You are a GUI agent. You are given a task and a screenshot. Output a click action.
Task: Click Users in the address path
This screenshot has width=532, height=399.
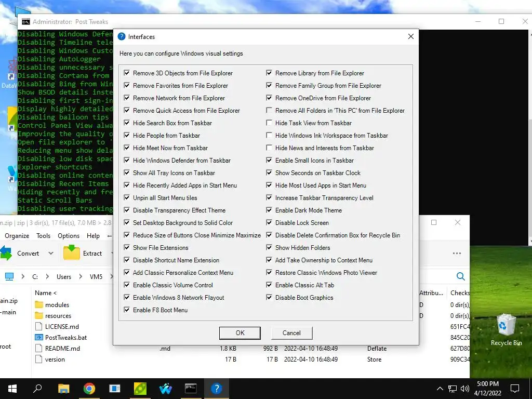[64, 276]
